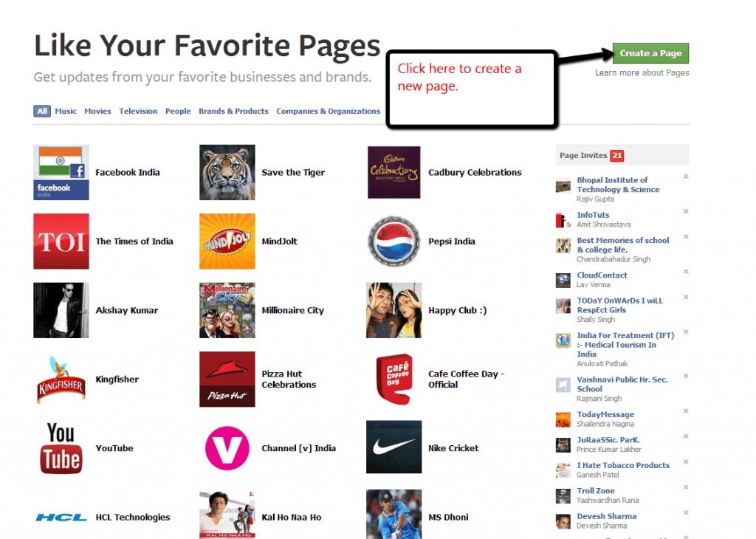Click the YouTube logo icon
The width and height of the screenshot is (756, 539).
(61, 447)
